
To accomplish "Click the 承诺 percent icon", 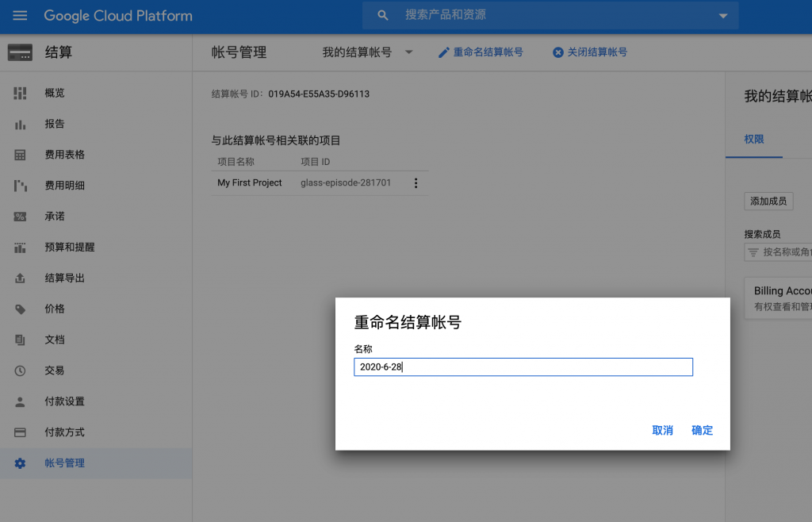I will click(x=20, y=217).
